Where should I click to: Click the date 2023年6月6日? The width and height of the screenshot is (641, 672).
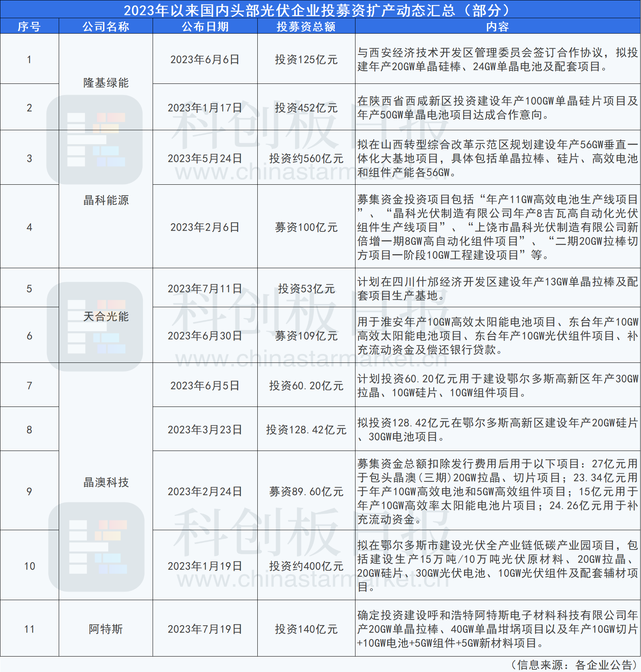205,59
